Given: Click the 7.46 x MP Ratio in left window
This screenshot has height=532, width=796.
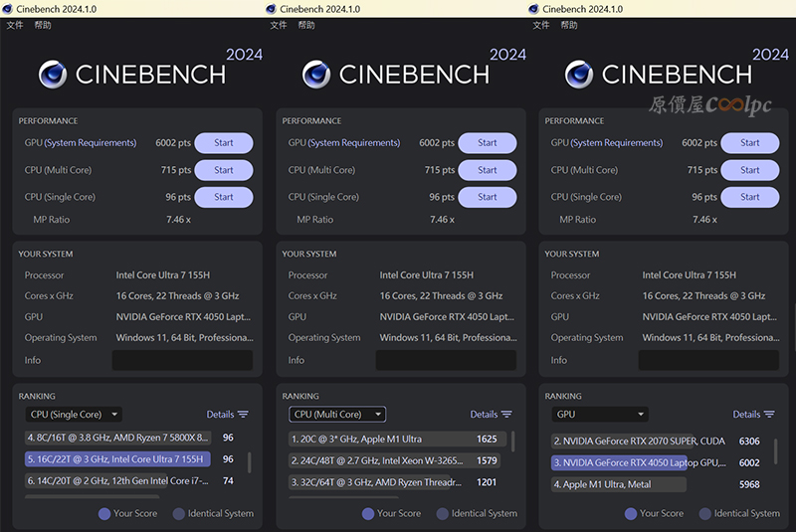Looking at the screenshot, I should [x=179, y=220].
